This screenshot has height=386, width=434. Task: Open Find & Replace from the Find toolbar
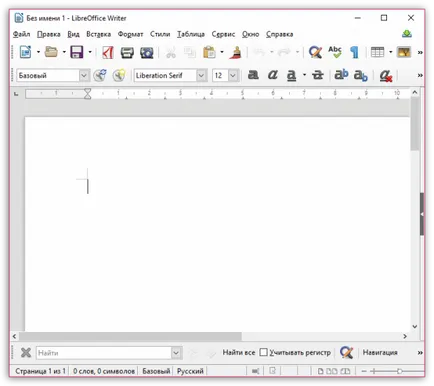click(346, 352)
